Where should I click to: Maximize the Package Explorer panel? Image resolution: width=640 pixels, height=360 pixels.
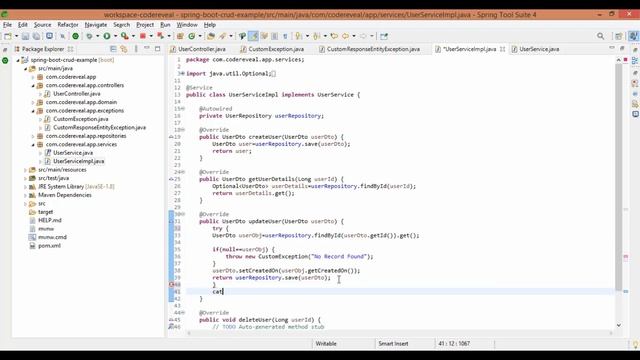pyautogui.click(x=158, y=49)
